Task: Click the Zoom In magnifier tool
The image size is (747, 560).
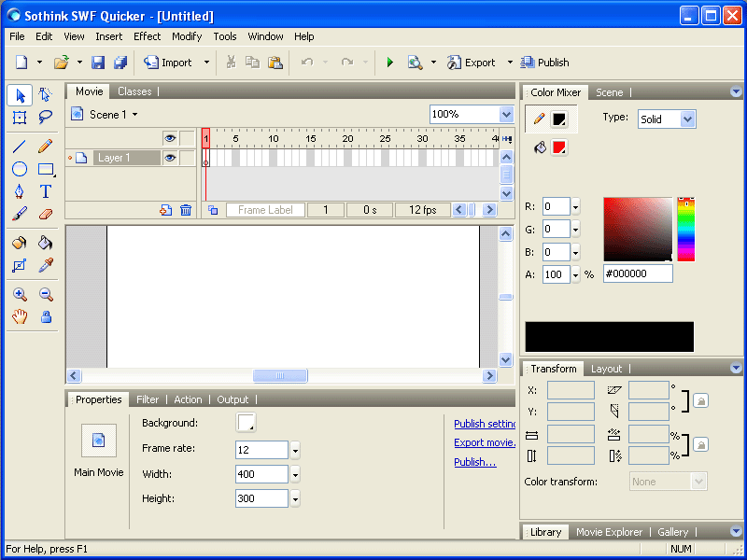Action: [x=20, y=294]
